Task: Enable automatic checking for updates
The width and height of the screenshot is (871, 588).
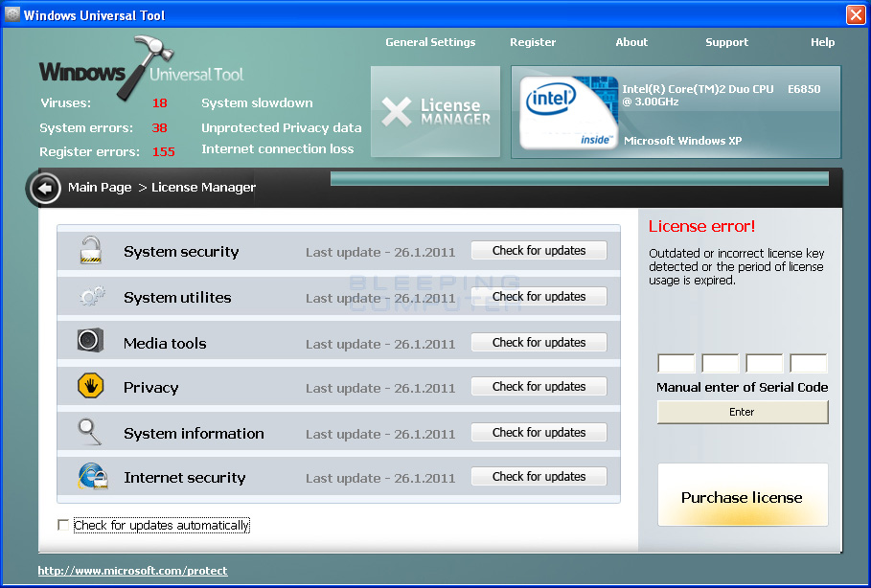Action: coord(63,525)
